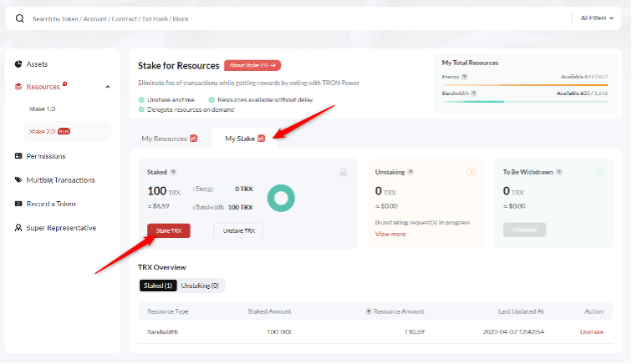Click the red Stake TRX button
Viewport: 632px width, 364px height.
tap(168, 230)
